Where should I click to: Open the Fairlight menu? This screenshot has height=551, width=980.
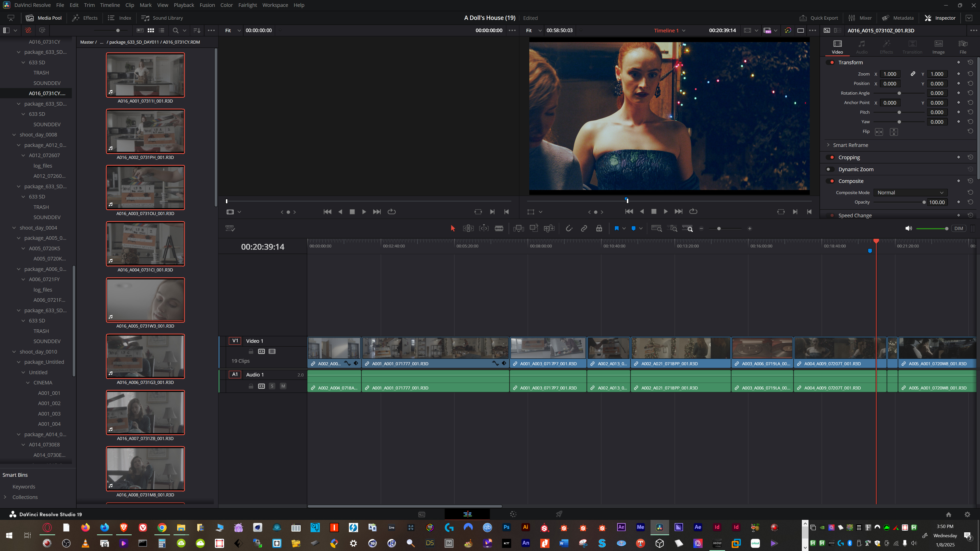(x=247, y=5)
